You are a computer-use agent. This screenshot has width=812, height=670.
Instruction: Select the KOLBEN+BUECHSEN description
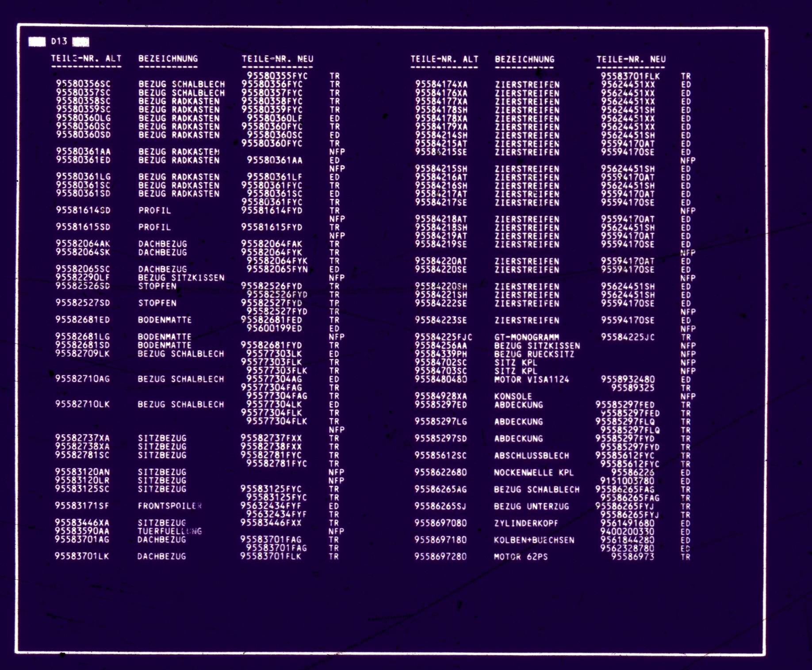pyautogui.click(x=534, y=540)
